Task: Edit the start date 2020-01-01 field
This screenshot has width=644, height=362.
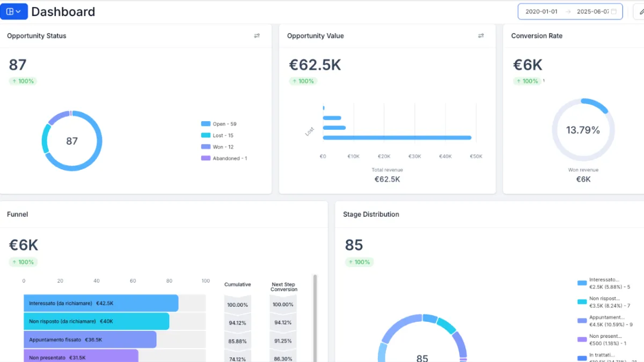Action: pos(541,12)
